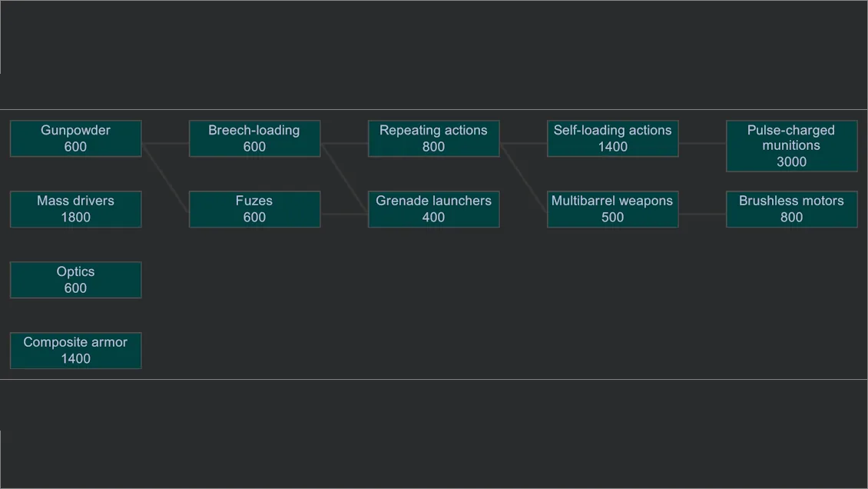This screenshot has height=489, width=868.
Task: Select the Fuzes technology node
Action: click(254, 209)
